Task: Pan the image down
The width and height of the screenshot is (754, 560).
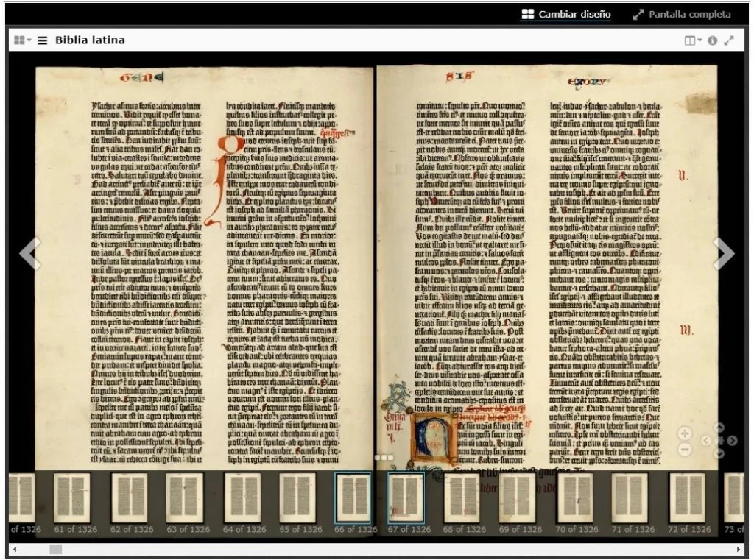Action: [x=719, y=453]
